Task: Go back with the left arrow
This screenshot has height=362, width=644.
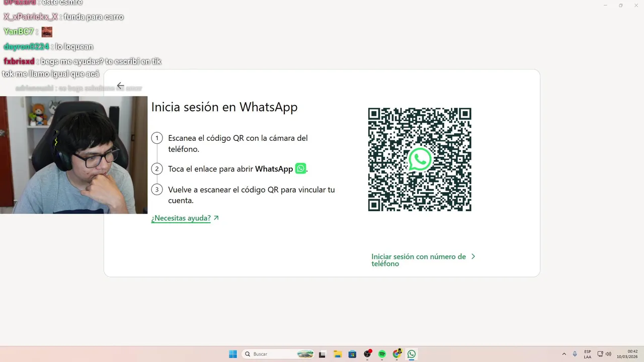Action: 120,85
